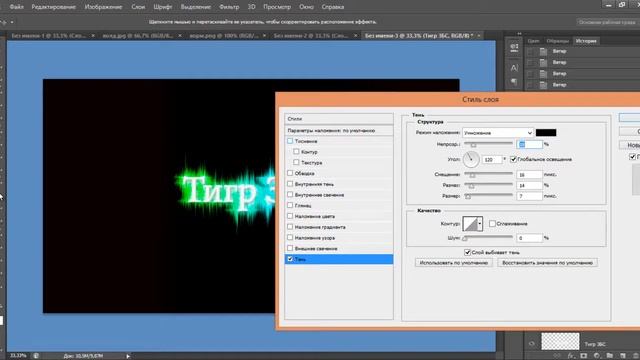This screenshot has height=360, width=640.
Task: Open the Режим наложения dropdown
Action: tap(498, 133)
